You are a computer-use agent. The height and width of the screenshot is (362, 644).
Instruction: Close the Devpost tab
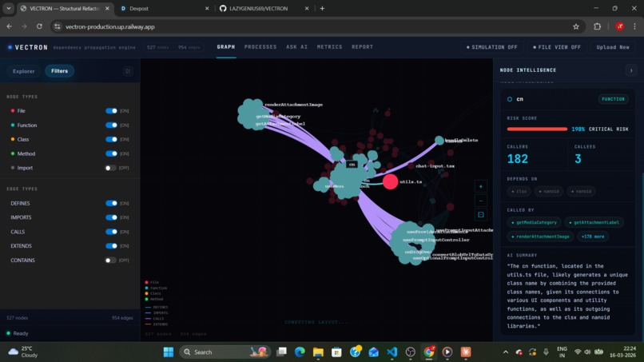(x=207, y=8)
